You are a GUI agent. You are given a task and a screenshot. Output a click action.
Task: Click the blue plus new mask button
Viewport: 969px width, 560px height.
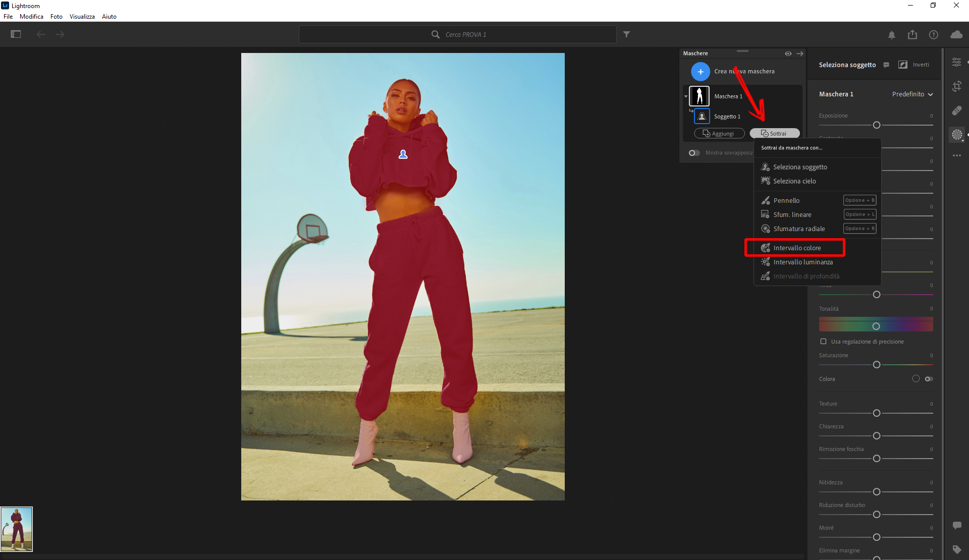700,72
